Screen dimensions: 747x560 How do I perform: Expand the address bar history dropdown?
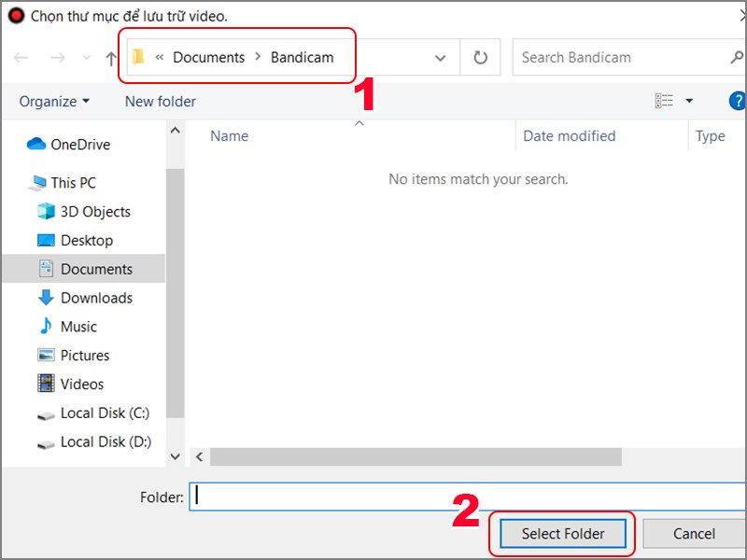tap(440, 58)
